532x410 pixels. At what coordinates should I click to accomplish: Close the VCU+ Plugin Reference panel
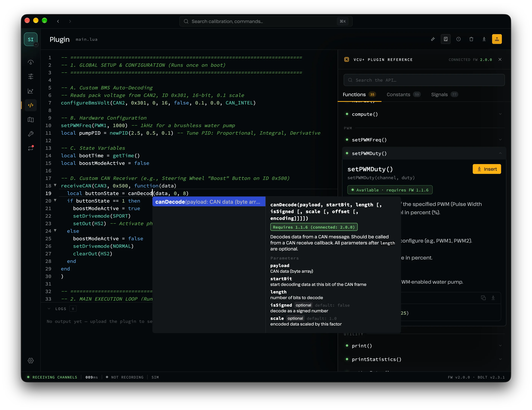tap(500, 60)
